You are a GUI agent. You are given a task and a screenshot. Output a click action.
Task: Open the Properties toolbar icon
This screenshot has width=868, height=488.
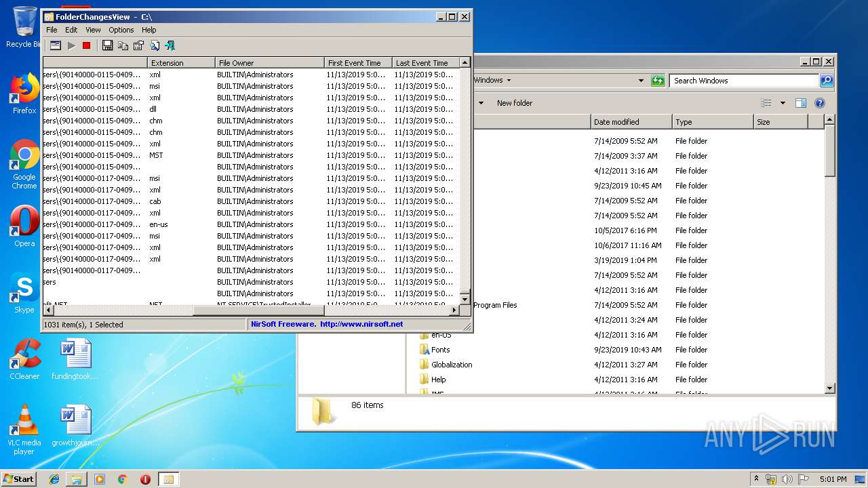click(138, 45)
